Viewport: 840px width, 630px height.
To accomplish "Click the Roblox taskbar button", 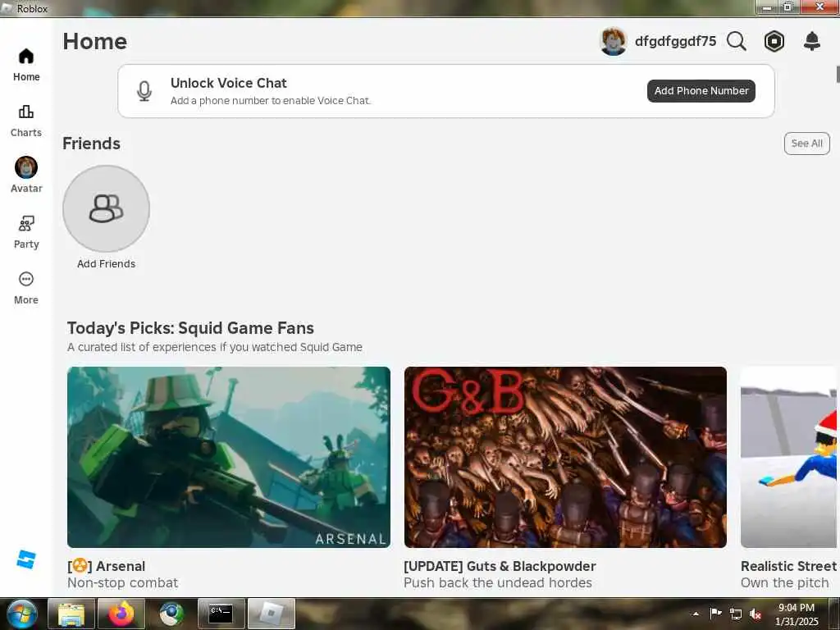I will pos(271,614).
